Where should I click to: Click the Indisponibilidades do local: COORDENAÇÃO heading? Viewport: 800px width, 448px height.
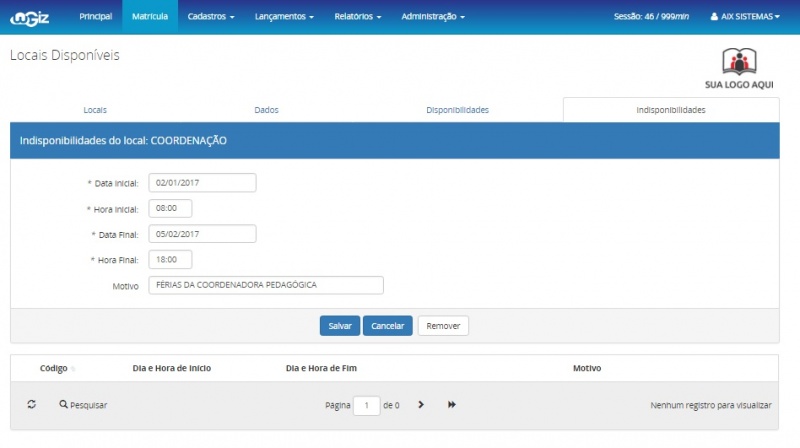(x=123, y=140)
